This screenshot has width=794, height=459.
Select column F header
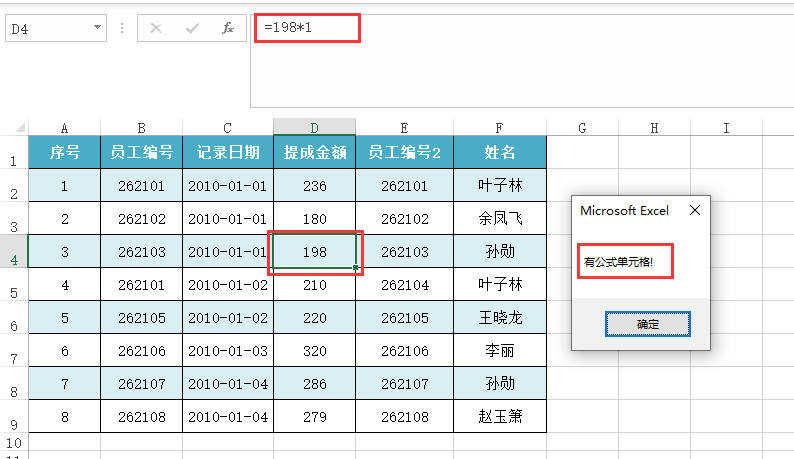pyautogui.click(x=500, y=128)
